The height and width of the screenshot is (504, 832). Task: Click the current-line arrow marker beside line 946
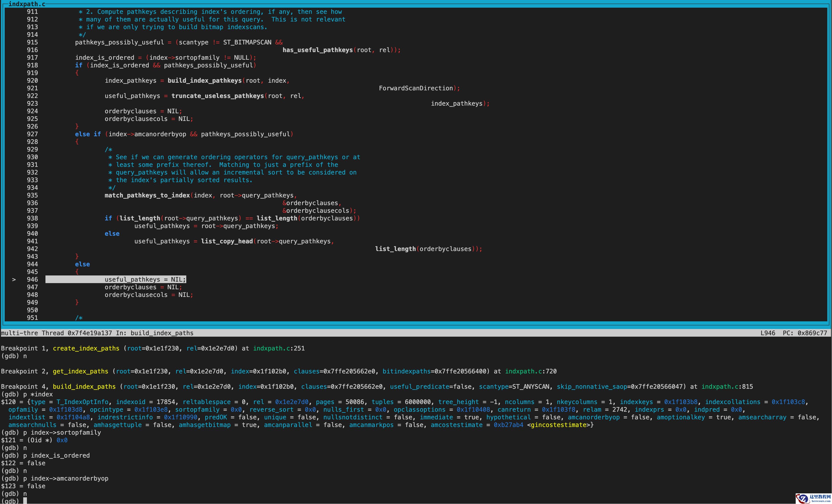pos(14,279)
